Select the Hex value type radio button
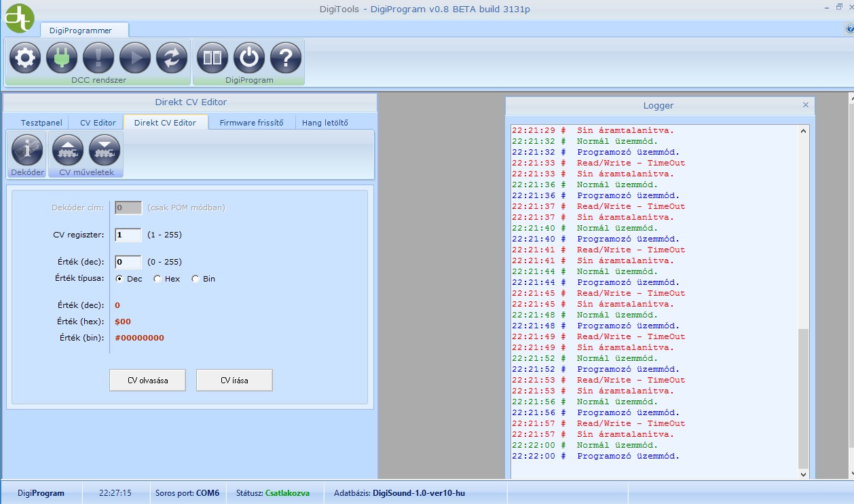 click(157, 279)
